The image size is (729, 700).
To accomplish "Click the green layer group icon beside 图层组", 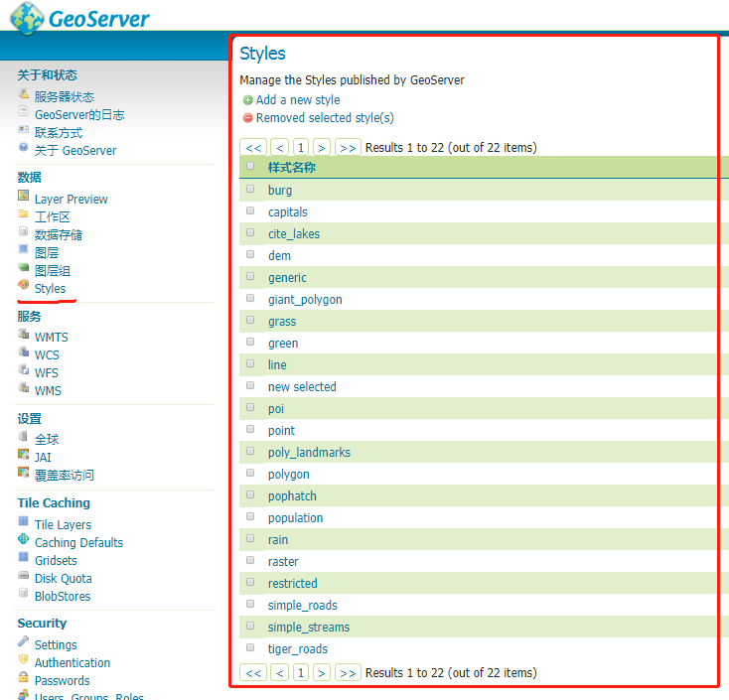I will pyautogui.click(x=23, y=267).
